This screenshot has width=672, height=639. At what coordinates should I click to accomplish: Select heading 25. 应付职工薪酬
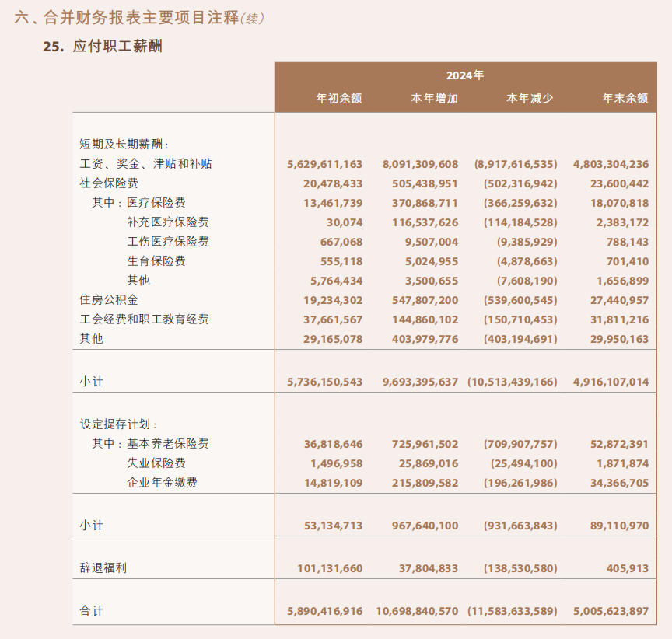[103, 46]
